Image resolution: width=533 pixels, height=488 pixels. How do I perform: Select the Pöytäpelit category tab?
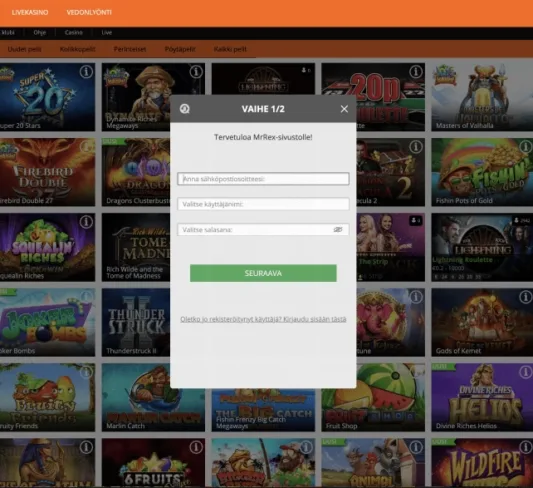[x=180, y=49]
